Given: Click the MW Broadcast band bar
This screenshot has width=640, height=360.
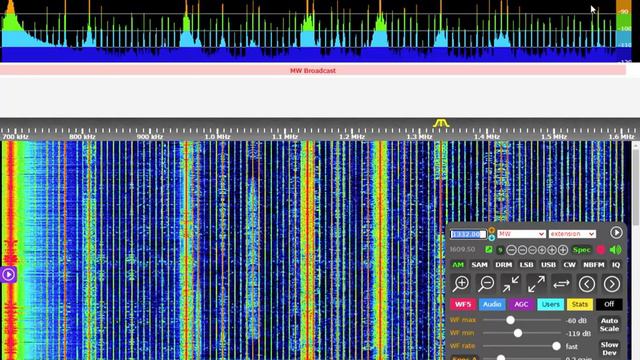Looking at the screenshot, I should click(x=313, y=71).
